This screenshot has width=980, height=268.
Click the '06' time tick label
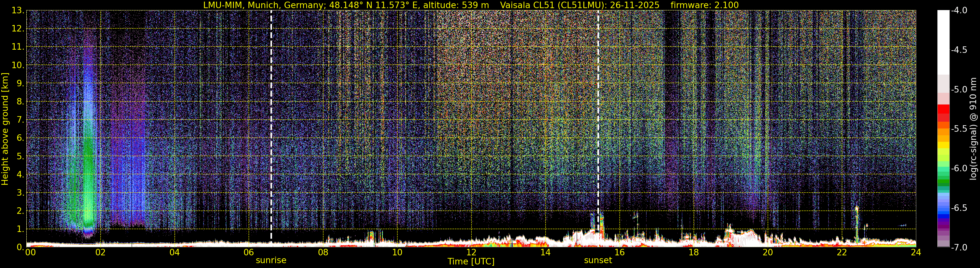click(249, 252)
